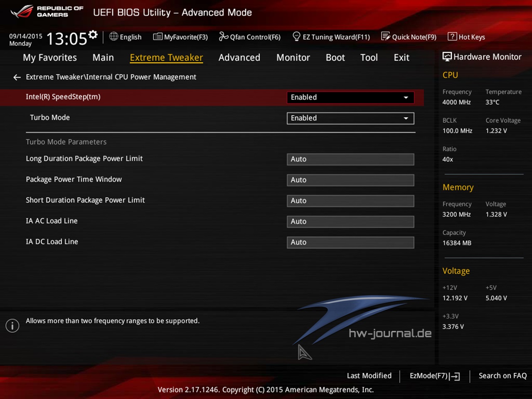Click the Hardware Monitor screen icon

(x=447, y=57)
